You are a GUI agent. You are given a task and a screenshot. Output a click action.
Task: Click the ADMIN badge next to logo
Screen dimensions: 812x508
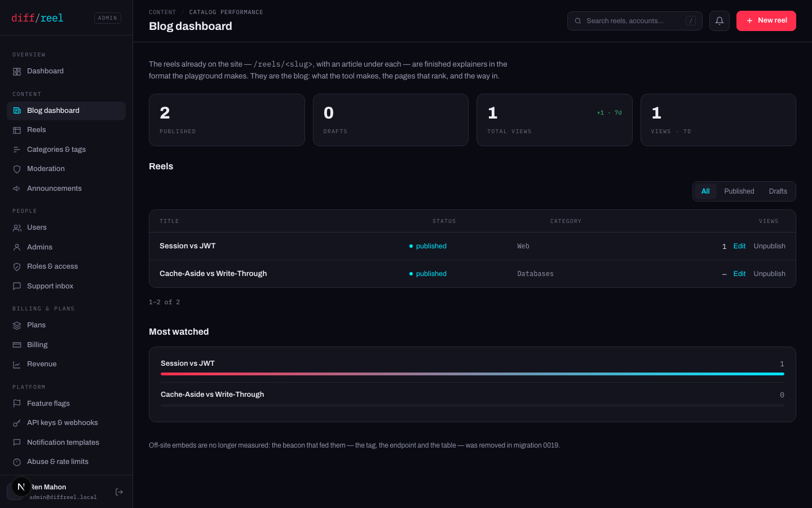pos(108,18)
